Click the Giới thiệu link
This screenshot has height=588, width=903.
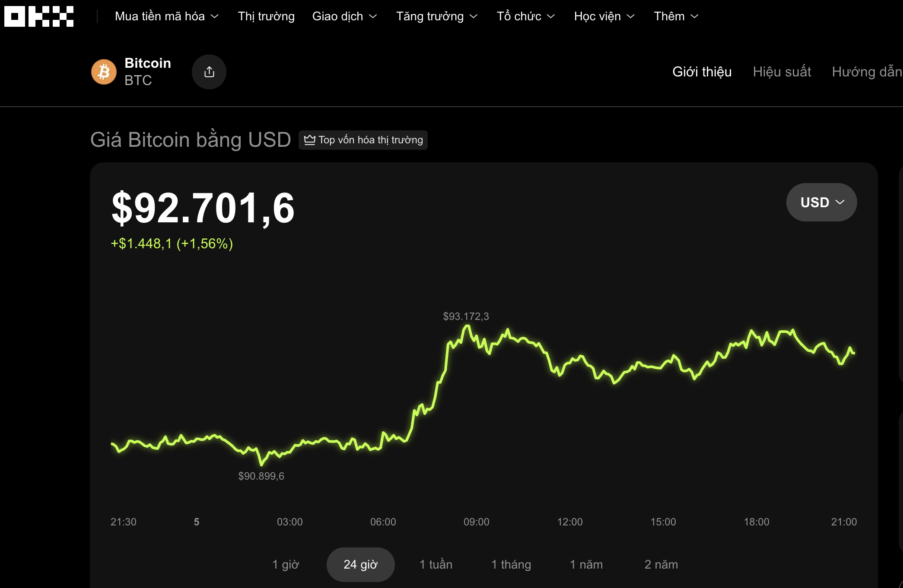(x=702, y=72)
